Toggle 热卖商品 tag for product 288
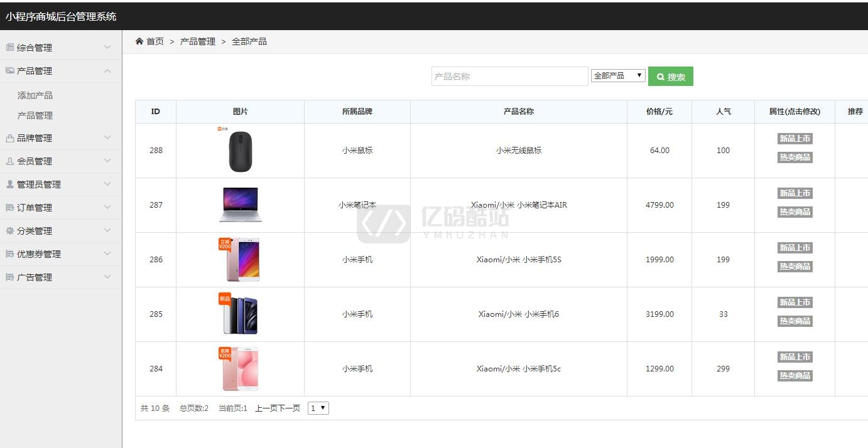 click(795, 157)
